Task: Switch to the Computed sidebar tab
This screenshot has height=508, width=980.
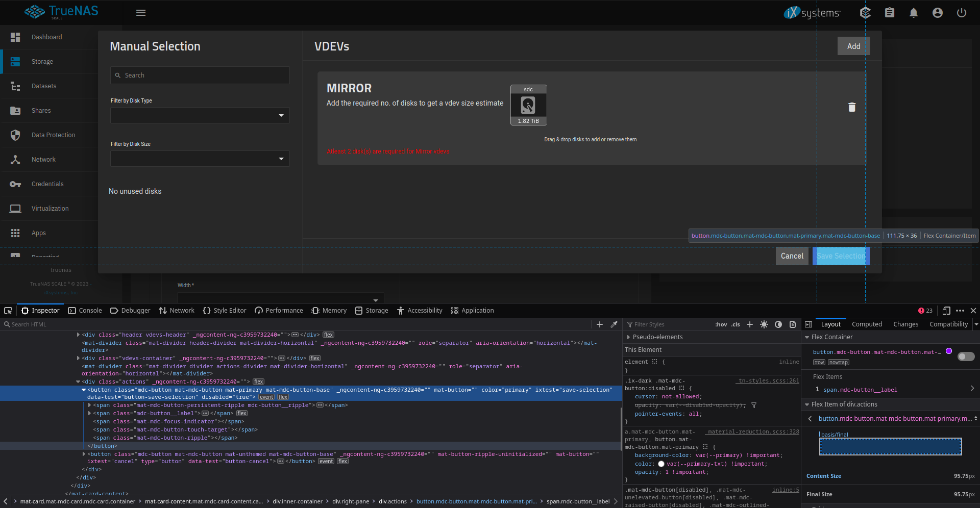Action: click(867, 324)
